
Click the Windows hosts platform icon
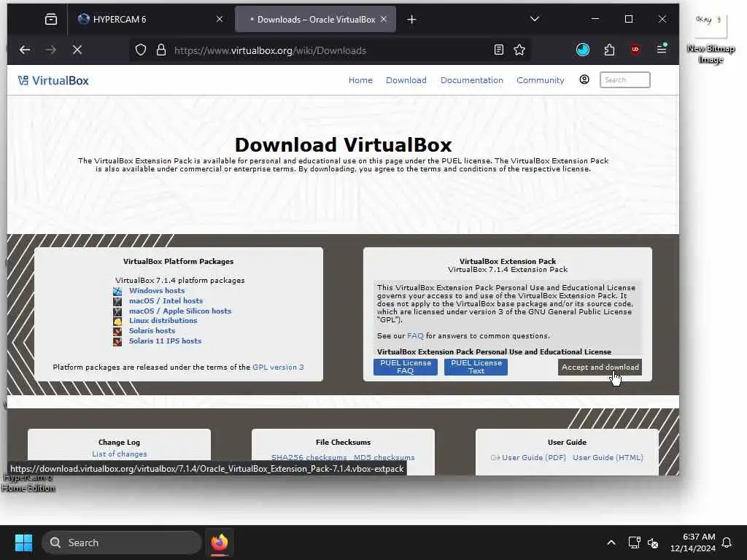(117, 291)
